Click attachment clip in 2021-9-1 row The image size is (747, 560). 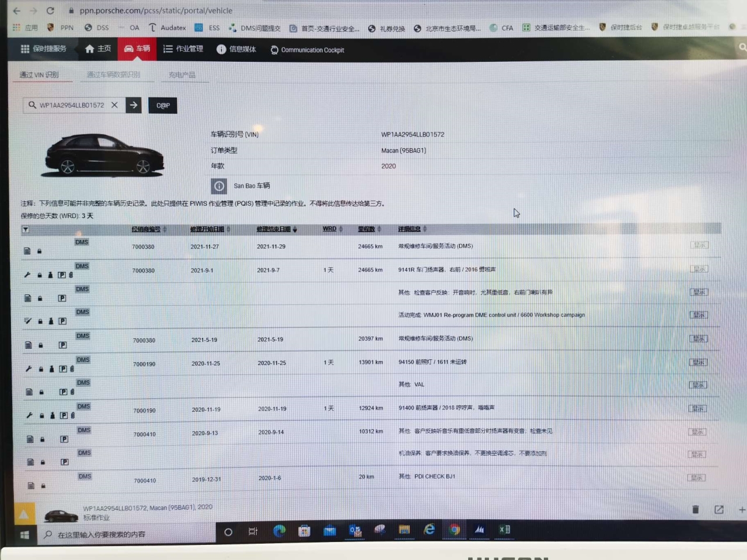pos(71,275)
